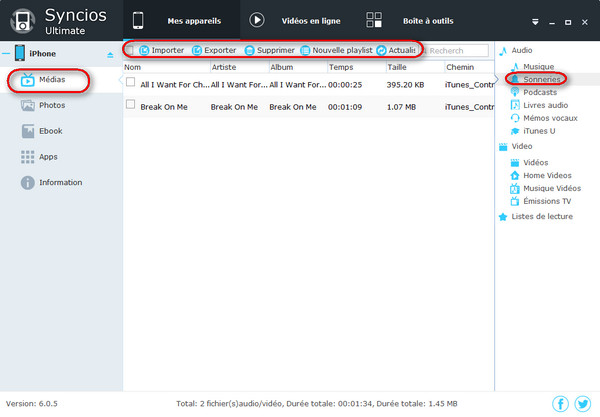Show device Information page
The height and width of the screenshot is (417, 600).
coord(58,183)
